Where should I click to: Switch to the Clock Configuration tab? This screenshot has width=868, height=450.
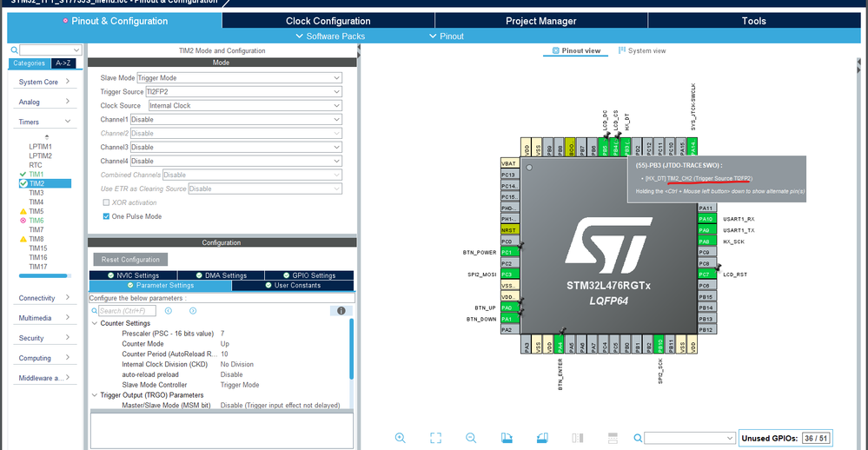[328, 21]
